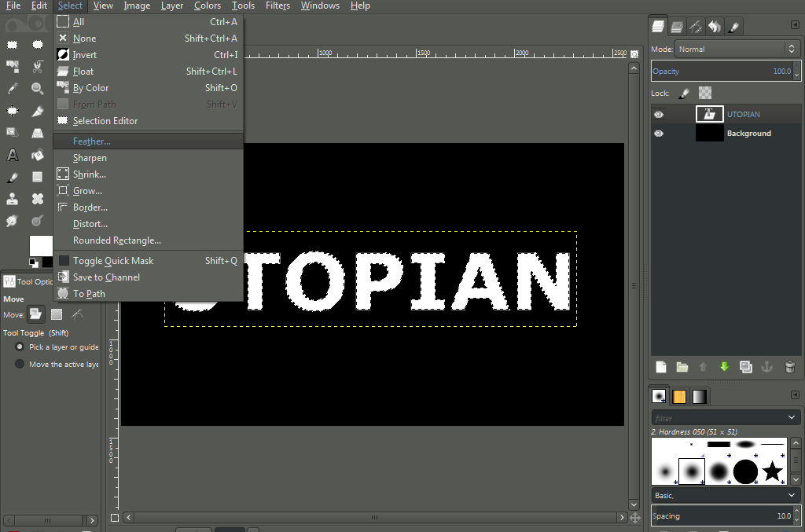805x532 pixels.
Task: Click Shrink... in the Select menu
Action: 148,174
